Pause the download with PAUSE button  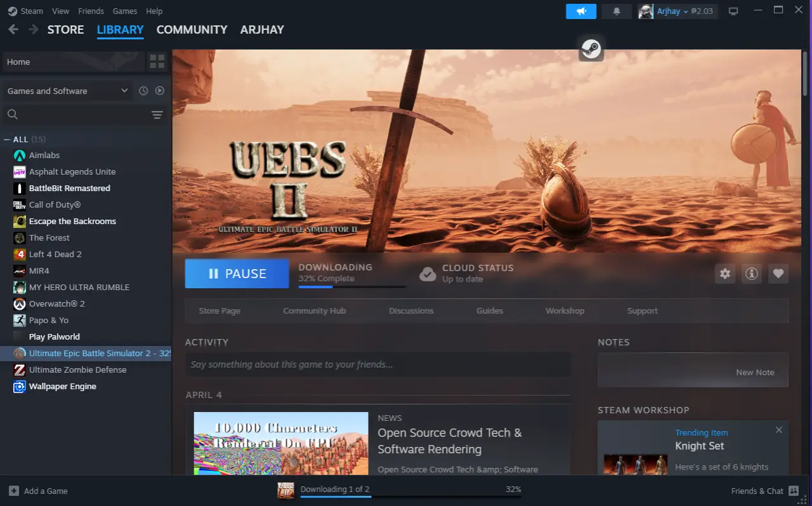237,274
